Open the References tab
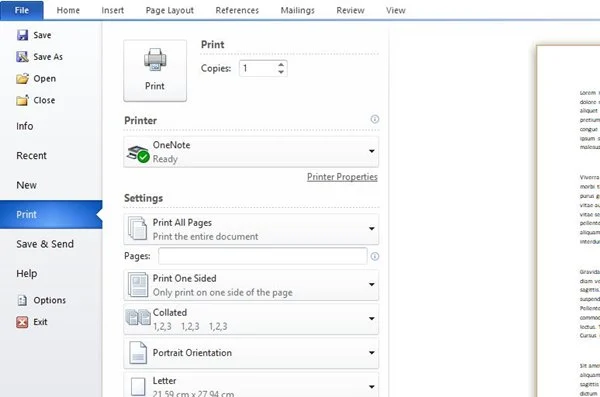This screenshot has height=397, width=600. tap(237, 10)
